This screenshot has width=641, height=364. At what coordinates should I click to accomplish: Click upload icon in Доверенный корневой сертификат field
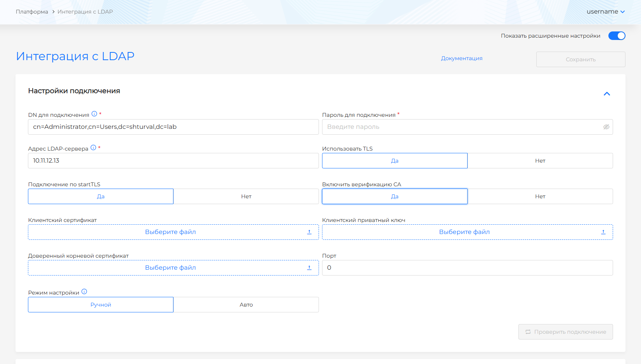(309, 268)
